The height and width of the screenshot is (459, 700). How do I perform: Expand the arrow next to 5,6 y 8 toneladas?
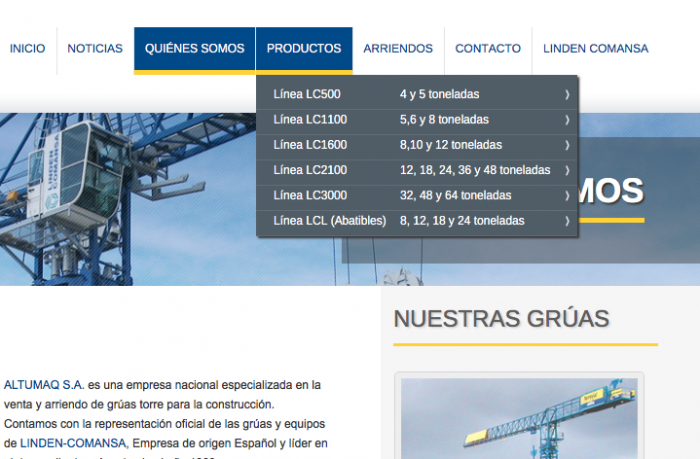[x=567, y=120]
